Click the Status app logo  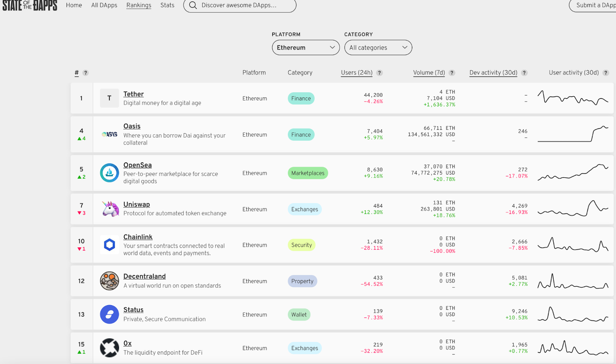(109, 314)
